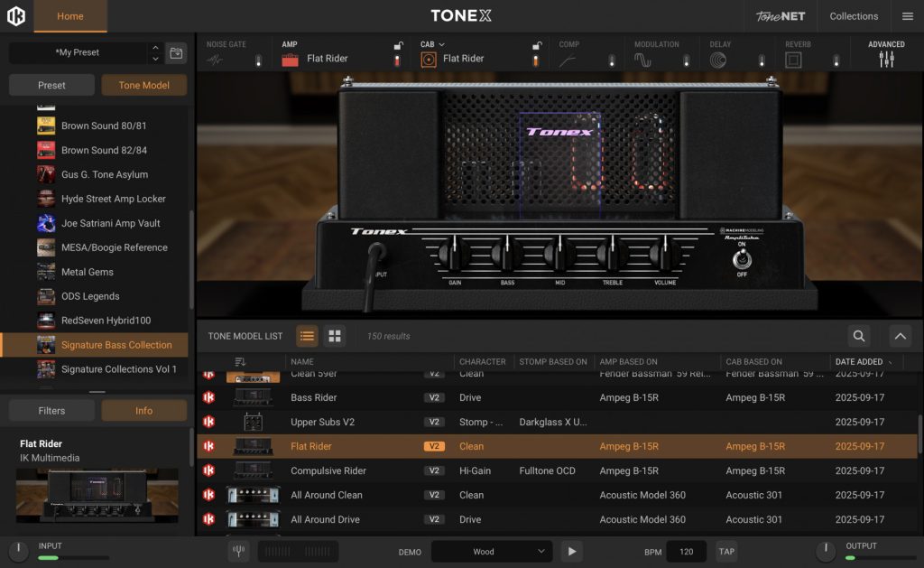This screenshot has width=924, height=568.
Task: Click the Flat Rider info thumbnail
Action: click(x=97, y=496)
